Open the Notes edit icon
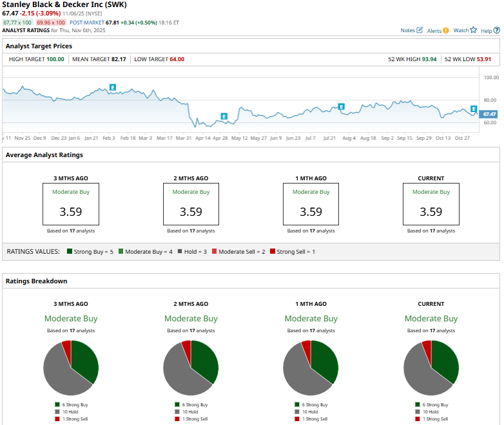This screenshot has width=504, height=425. (420, 30)
